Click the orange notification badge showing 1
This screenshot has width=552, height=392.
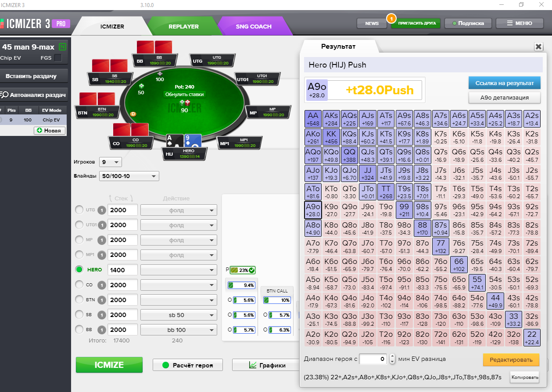click(391, 18)
